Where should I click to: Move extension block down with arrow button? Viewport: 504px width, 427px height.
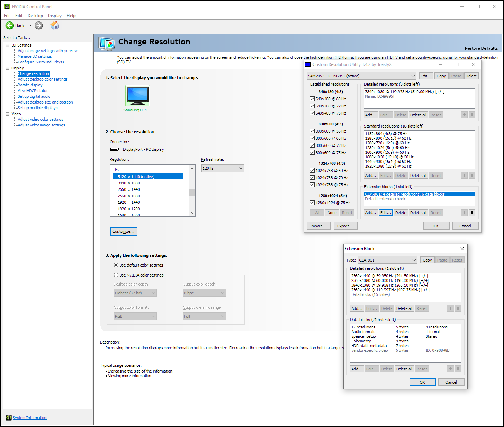coord(472,213)
